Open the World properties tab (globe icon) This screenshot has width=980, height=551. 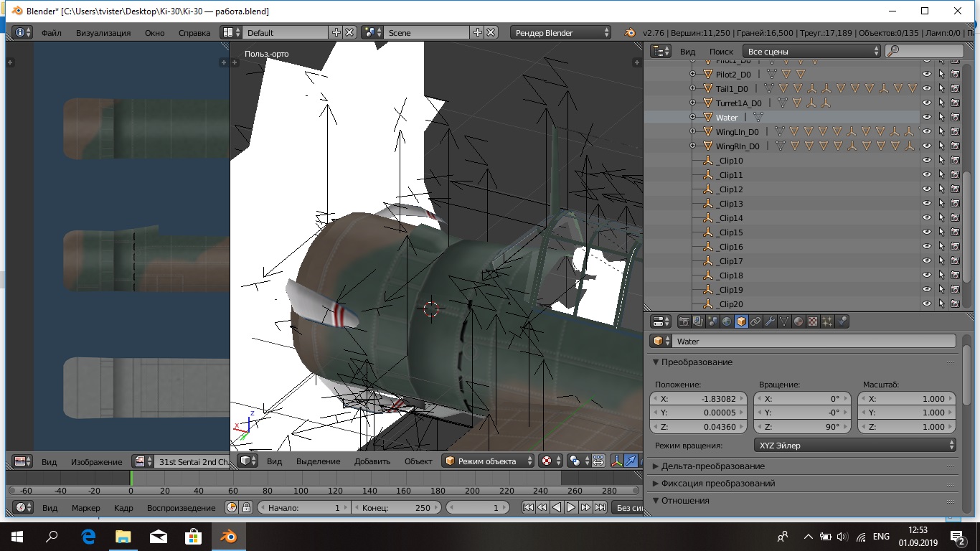(x=727, y=321)
